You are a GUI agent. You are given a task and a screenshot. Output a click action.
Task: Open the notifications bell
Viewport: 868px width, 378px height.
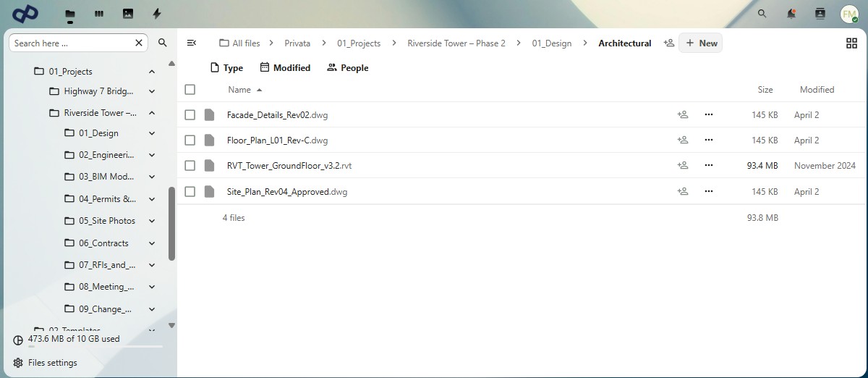tap(791, 14)
